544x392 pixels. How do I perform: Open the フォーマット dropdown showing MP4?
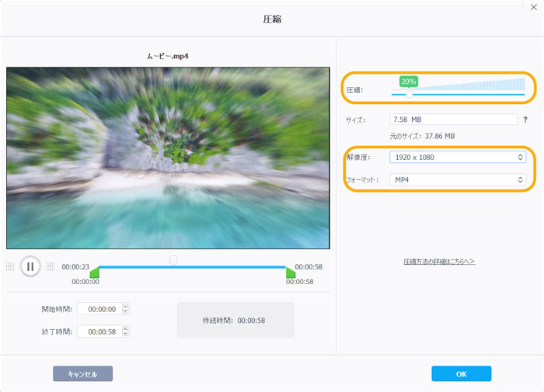coord(458,180)
